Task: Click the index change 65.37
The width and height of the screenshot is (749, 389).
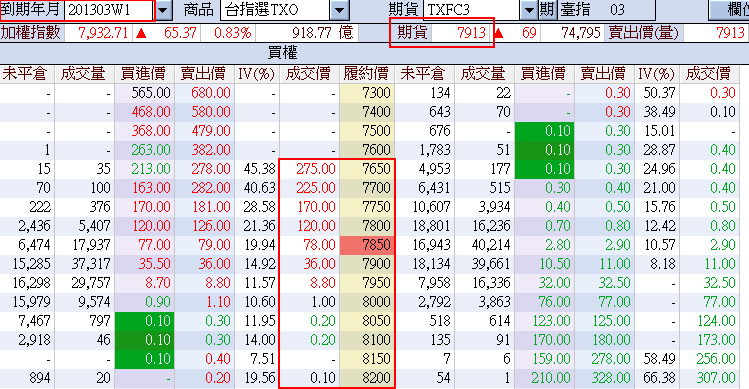Action: (180, 32)
